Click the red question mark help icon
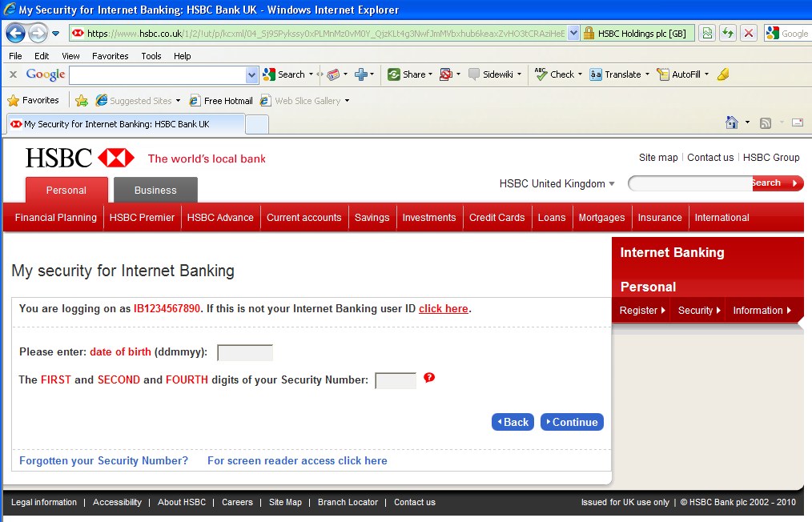812x522 pixels. point(429,378)
